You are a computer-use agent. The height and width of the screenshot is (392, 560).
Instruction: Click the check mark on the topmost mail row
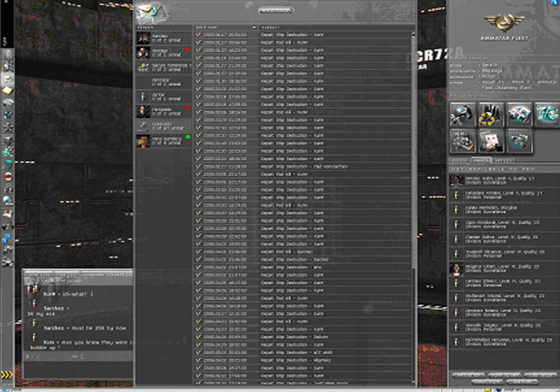point(198,35)
